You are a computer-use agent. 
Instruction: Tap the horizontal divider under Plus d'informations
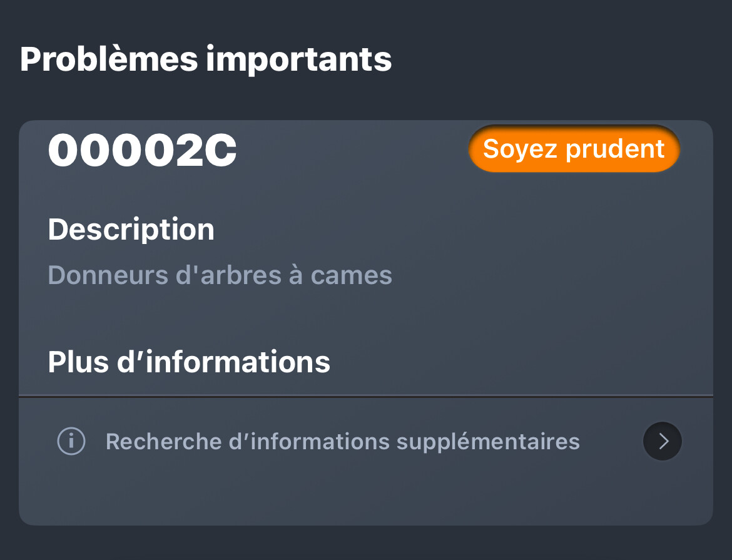tap(366, 397)
